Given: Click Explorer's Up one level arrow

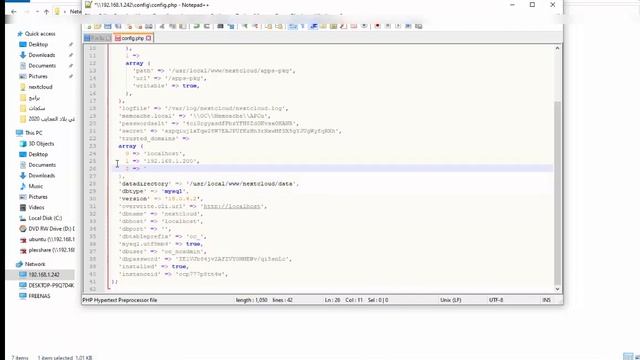Looking at the screenshot, I should point(46,12).
